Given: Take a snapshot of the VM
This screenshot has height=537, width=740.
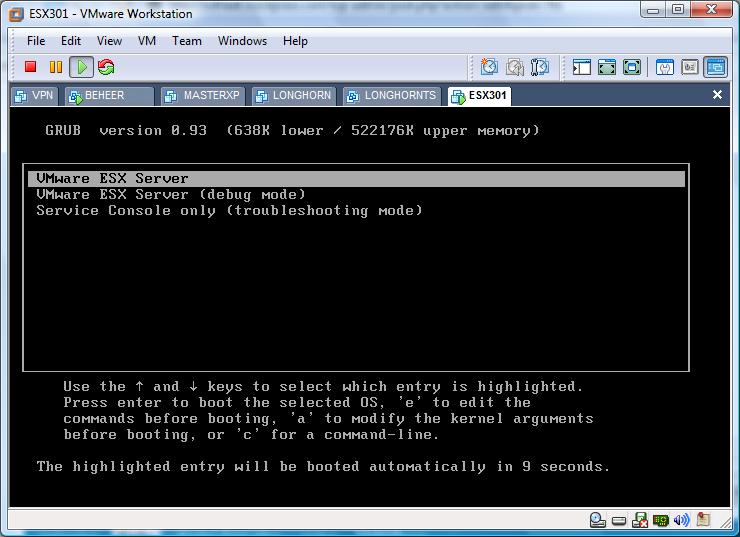Looking at the screenshot, I should (x=489, y=67).
